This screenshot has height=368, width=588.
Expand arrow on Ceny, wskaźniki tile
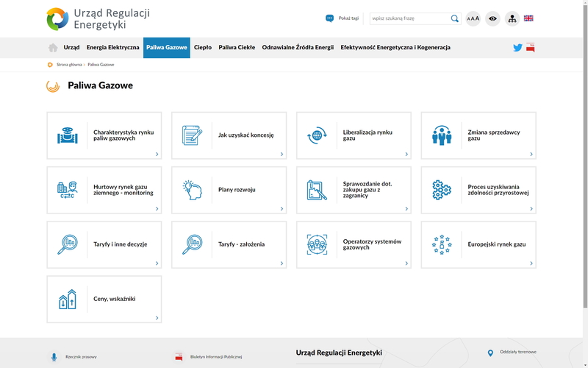(157, 318)
